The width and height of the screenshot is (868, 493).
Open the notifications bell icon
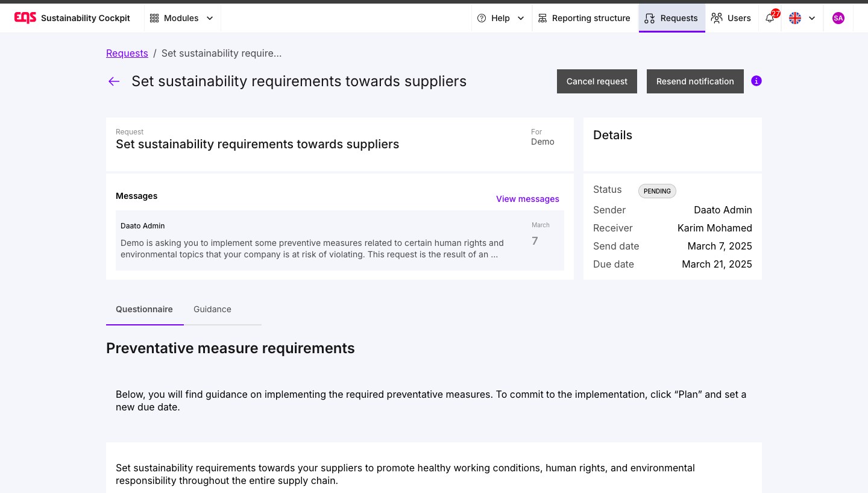[770, 18]
